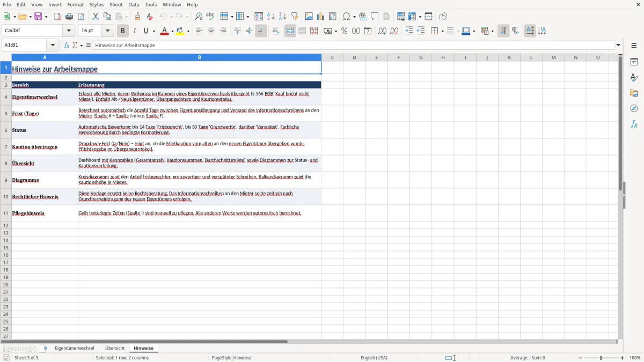Click the zoom slider handle
The height and width of the screenshot is (362, 644).
601,358
